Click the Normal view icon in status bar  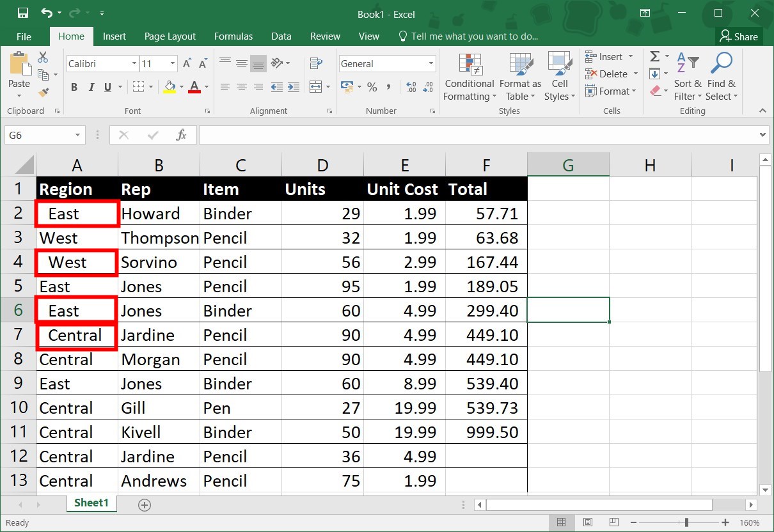pyautogui.click(x=561, y=522)
